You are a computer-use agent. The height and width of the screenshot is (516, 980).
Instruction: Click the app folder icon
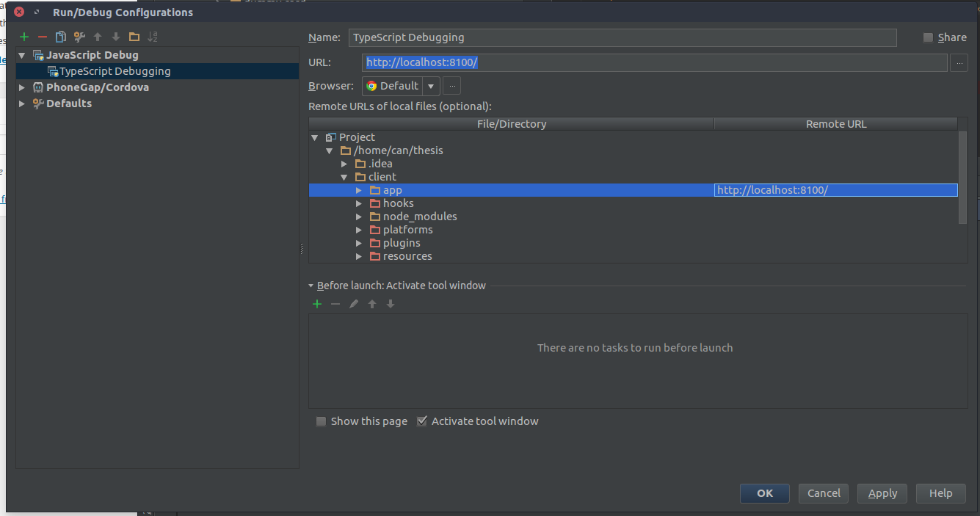point(374,190)
